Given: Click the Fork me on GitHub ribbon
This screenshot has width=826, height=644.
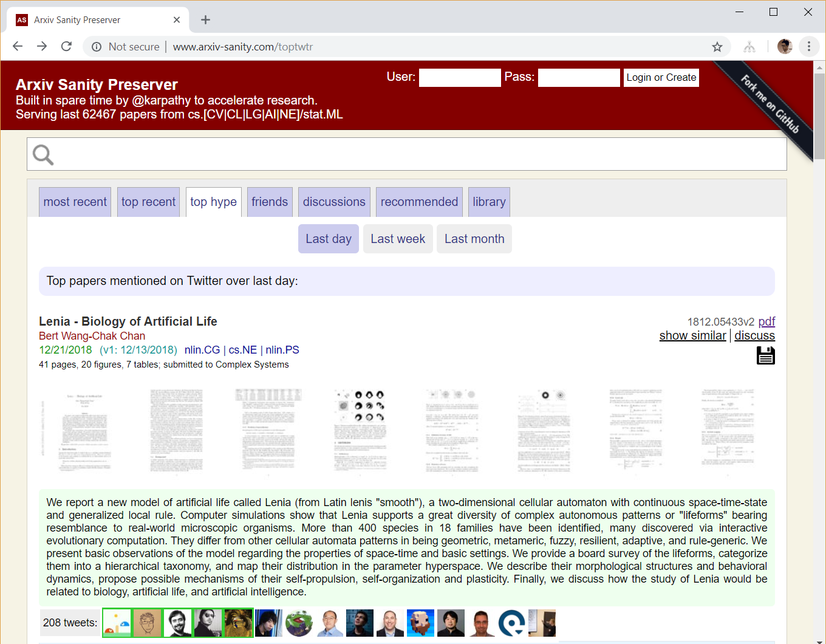Looking at the screenshot, I should (770, 104).
